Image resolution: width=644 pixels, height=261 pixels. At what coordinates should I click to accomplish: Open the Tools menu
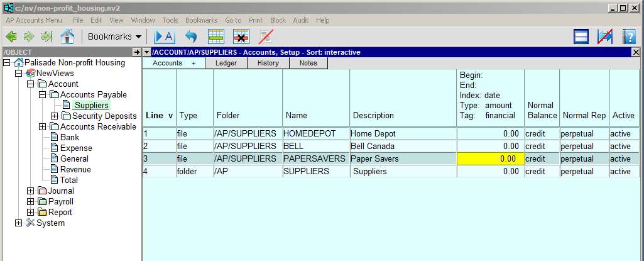(170, 20)
